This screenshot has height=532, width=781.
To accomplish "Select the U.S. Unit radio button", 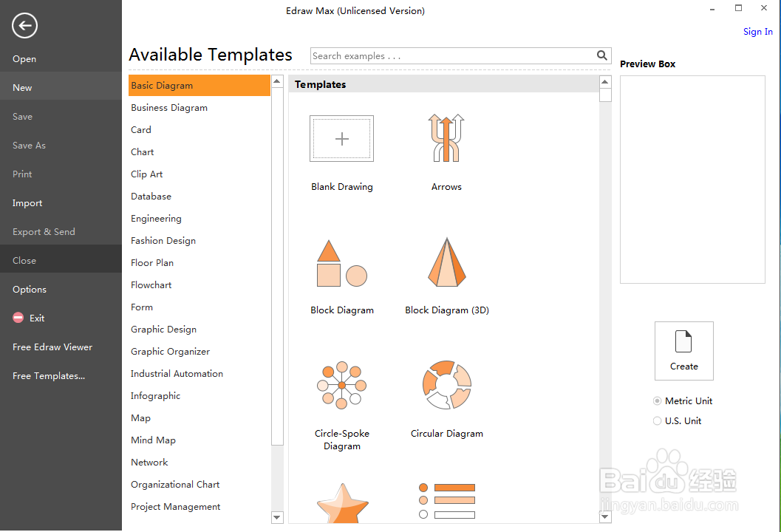I will [657, 421].
